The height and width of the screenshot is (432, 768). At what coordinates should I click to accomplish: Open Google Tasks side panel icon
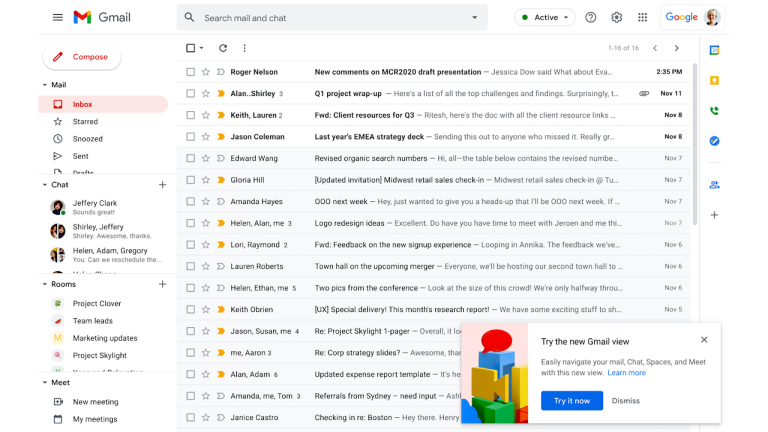tap(715, 141)
